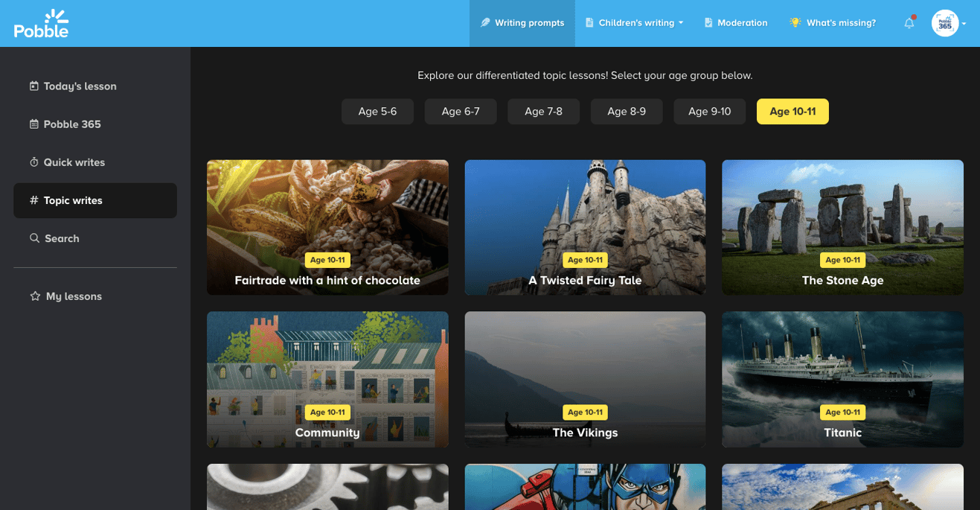Open the notifications bell

click(909, 23)
